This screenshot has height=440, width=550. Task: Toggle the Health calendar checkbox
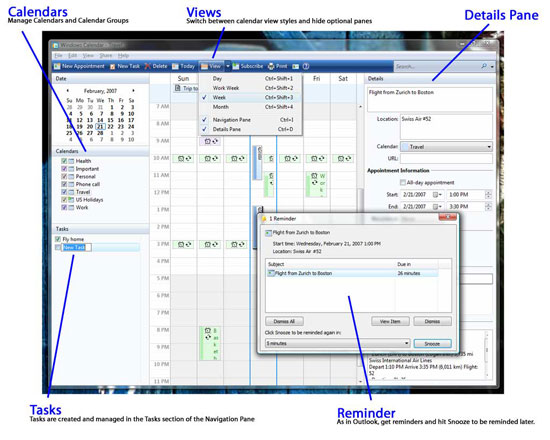coord(64,161)
